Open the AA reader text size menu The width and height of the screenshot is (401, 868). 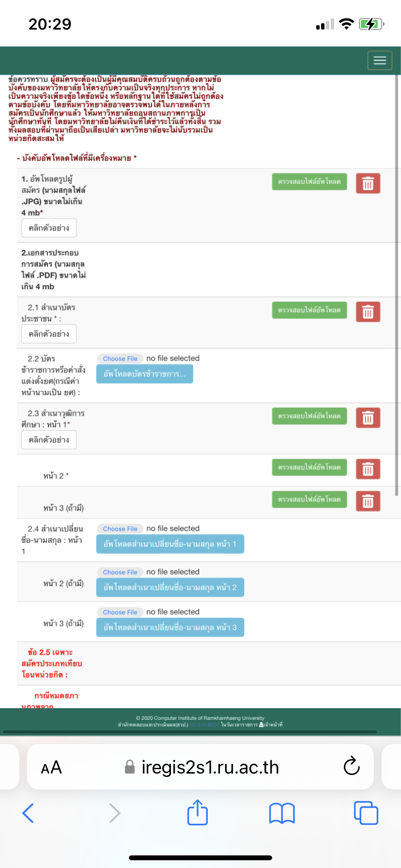pos(51,768)
